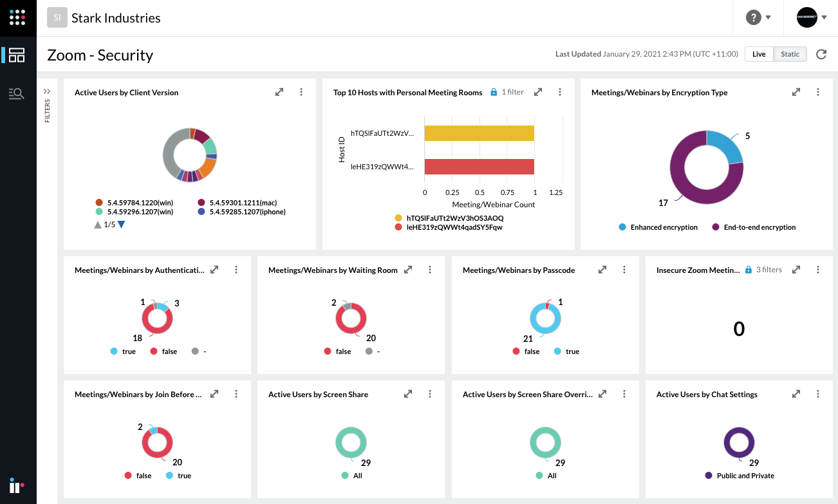Screen dimensions: 838x504
Task: Switch the dashboard to Static mode
Action: coord(790,54)
